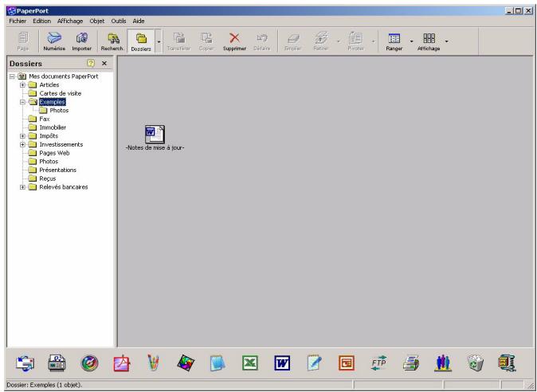Select the Notes de mise à jour document thumbnail
The image size is (537, 392).
tap(155, 138)
